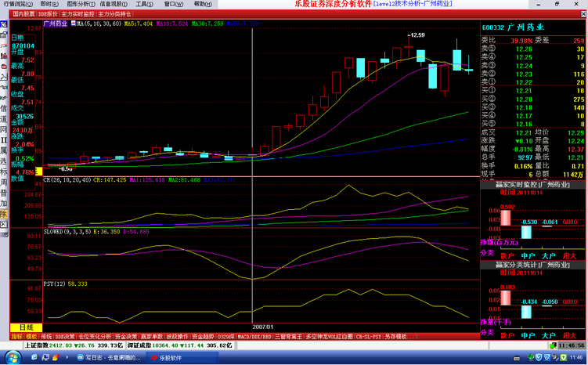588x365 pixels.
Task: Select the MACD/DDX/BBD template tab
Action: pyautogui.click(x=254, y=337)
